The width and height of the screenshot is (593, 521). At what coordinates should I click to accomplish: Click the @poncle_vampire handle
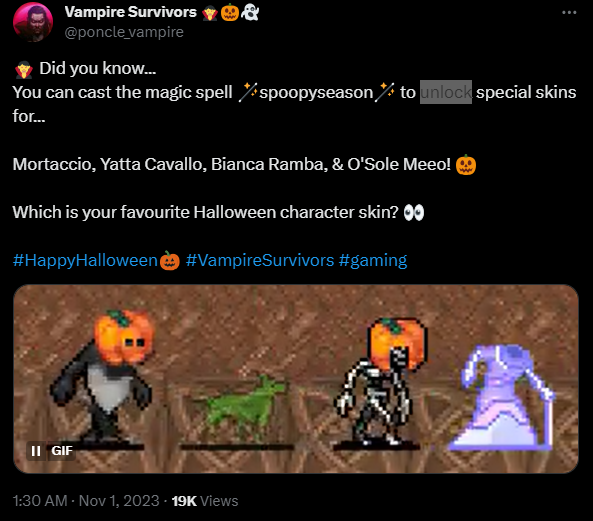[x=124, y=32]
